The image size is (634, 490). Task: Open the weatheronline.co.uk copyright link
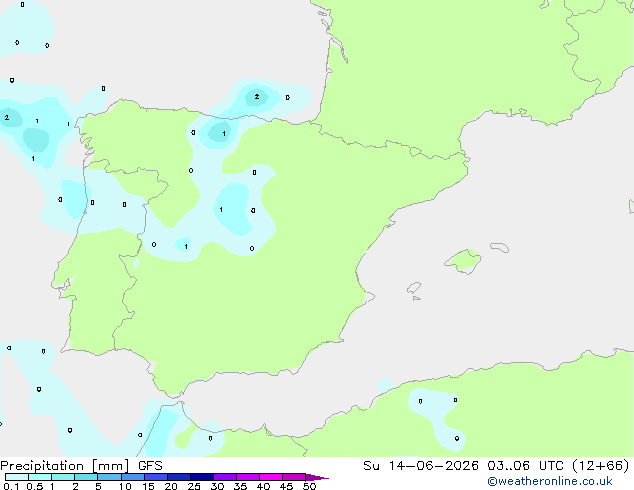pos(550,481)
